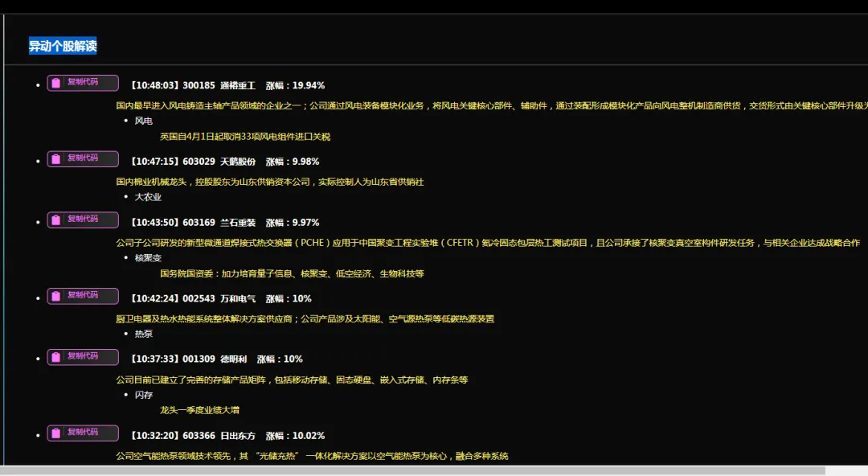Click 涨幅:19.94% value

tap(295, 85)
